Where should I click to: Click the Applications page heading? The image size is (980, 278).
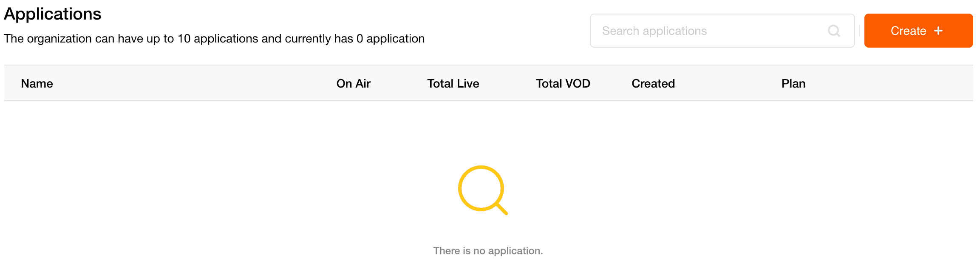pos(53,14)
